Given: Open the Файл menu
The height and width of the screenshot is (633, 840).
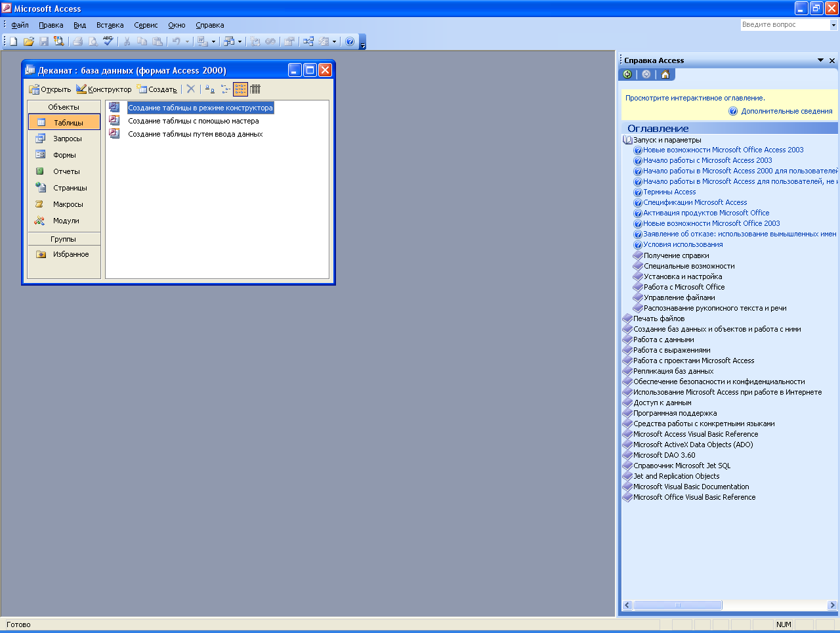Looking at the screenshot, I should coord(20,25).
